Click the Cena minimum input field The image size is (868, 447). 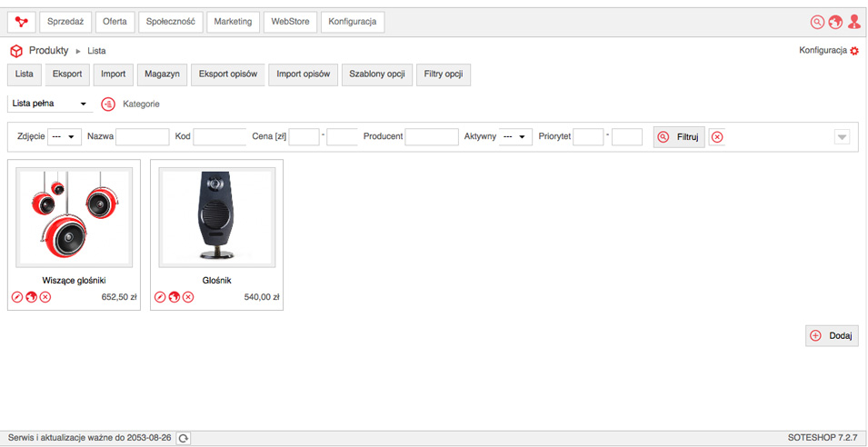304,136
